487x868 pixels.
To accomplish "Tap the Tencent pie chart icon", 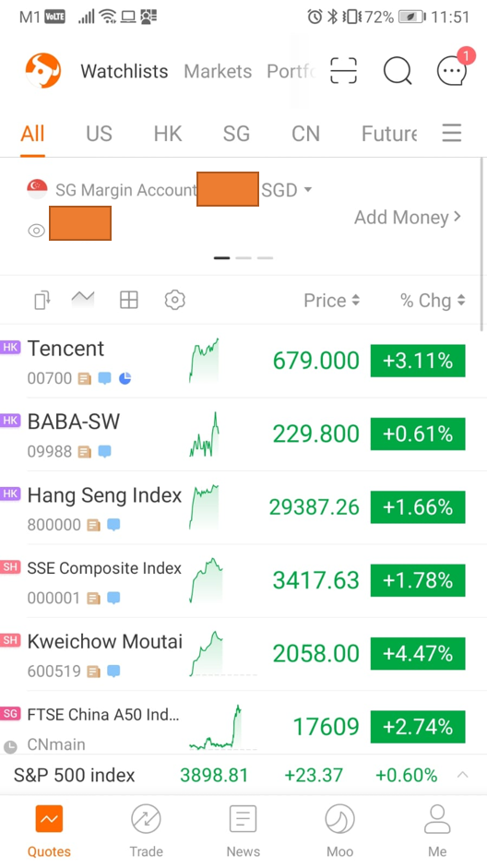I will coord(125,378).
